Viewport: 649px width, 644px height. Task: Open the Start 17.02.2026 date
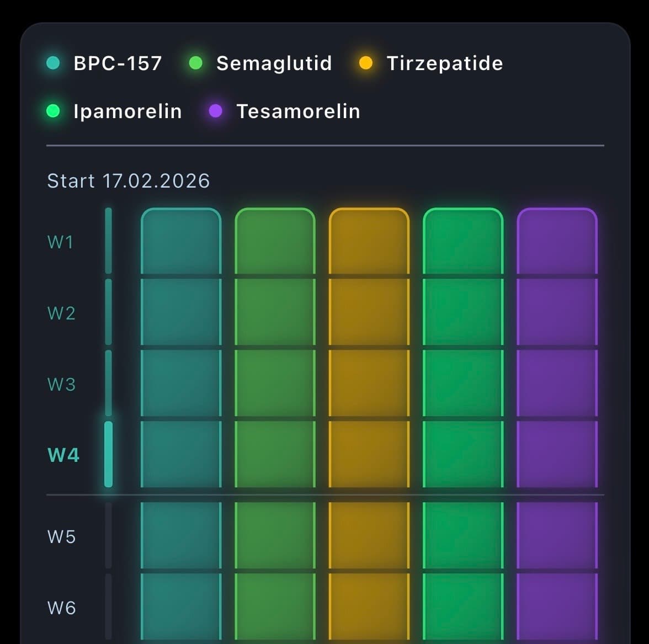[x=129, y=180]
